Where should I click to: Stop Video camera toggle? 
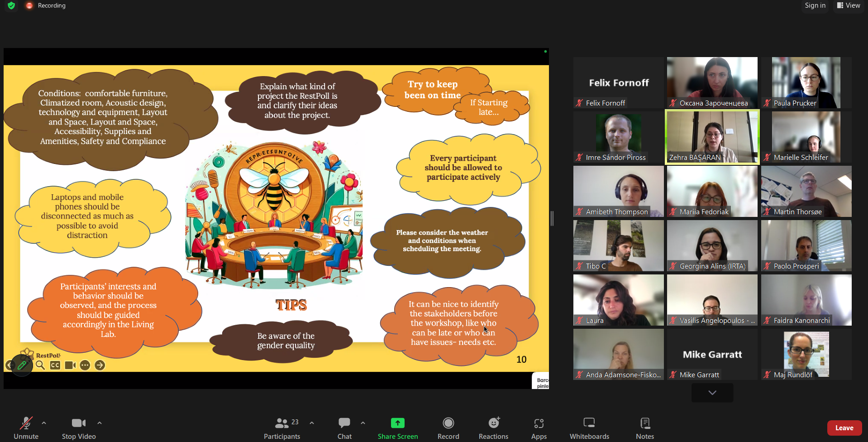(79, 428)
